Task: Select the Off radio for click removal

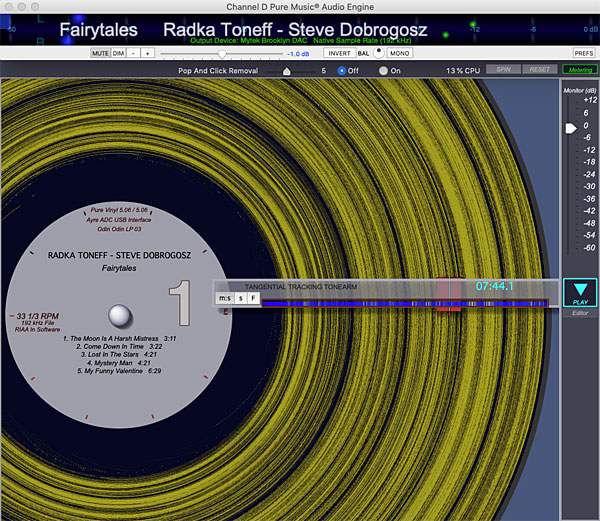Action: 342,71
